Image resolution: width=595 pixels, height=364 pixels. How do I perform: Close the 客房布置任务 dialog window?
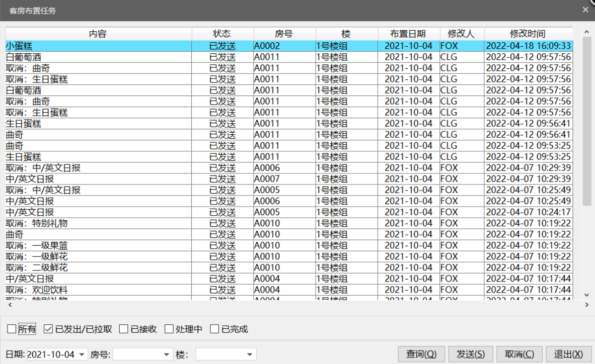(585, 10)
